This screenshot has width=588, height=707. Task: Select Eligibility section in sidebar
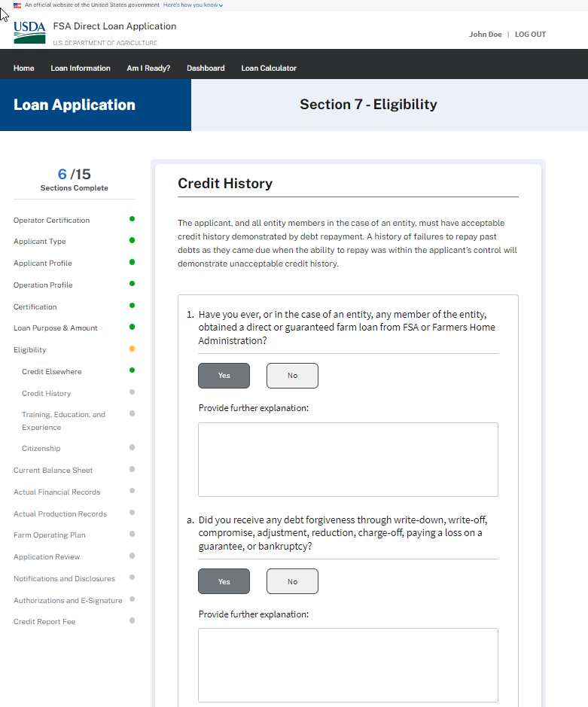(30, 350)
